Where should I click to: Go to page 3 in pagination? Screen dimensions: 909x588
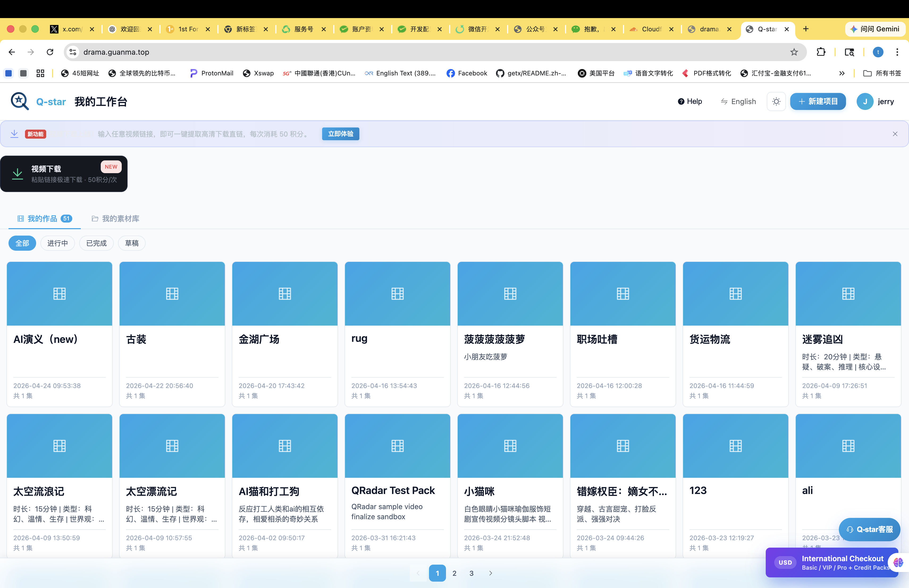coord(472,573)
